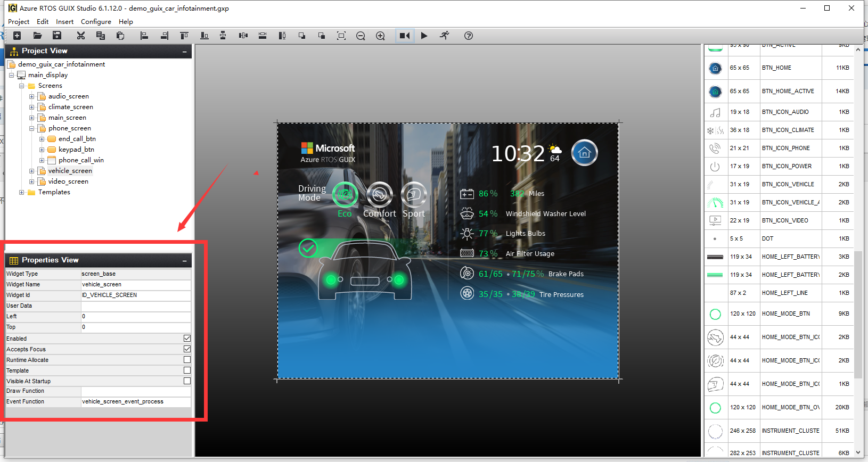The height and width of the screenshot is (462, 868).
Task: Uncheck the Enabled checkbox
Action: coord(187,339)
